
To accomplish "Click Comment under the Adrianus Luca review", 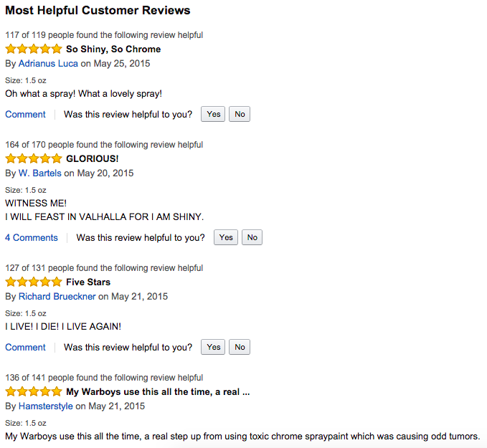I will pyautogui.click(x=25, y=115).
